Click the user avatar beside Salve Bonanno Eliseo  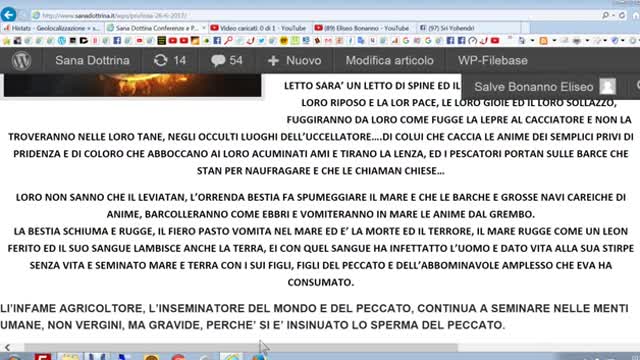[607, 87]
